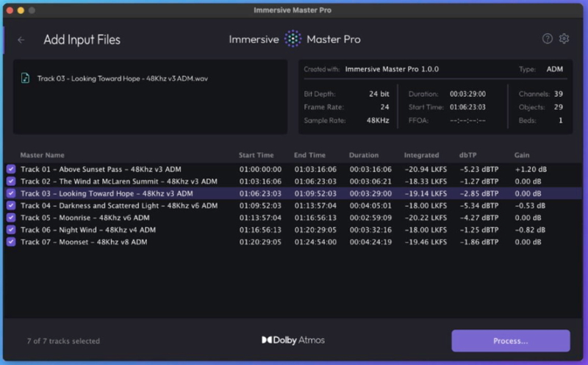
Task: Click the 0.00 dB gain value of Track 07
Action: pyautogui.click(x=528, y=242)
